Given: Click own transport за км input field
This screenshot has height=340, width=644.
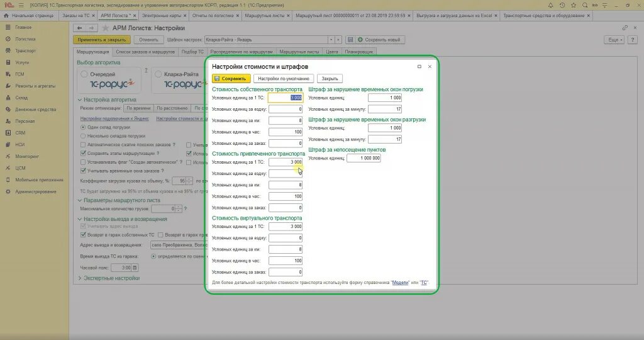Looking at the screenshot, I should click(286, 120).
